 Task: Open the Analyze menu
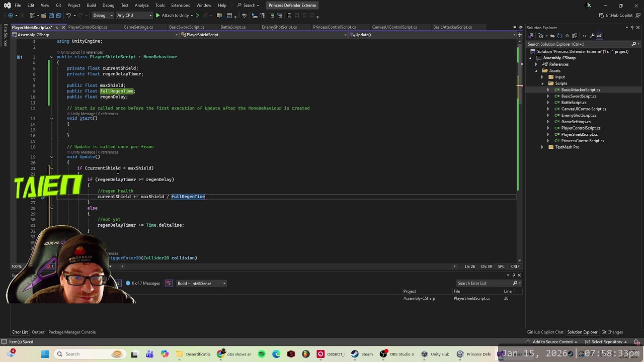[x=141, y=6]
